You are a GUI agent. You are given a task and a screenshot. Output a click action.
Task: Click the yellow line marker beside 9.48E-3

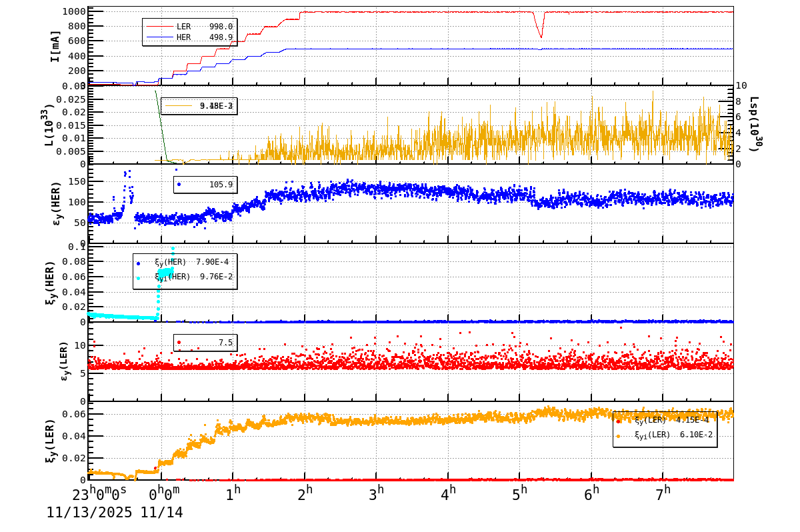point(180,105)
